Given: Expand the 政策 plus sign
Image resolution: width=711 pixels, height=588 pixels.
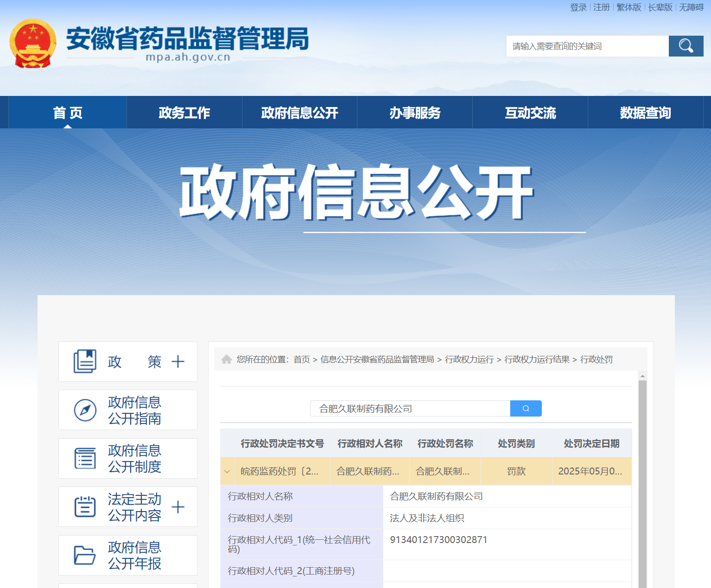Looking at the screenshot, I should click(178, 361).
